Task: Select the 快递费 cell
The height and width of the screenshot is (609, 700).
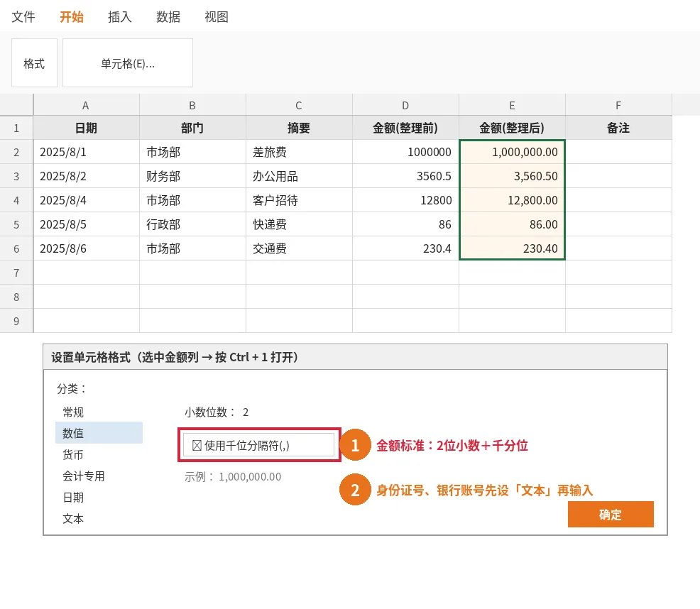Action: [x=299, y=224]
